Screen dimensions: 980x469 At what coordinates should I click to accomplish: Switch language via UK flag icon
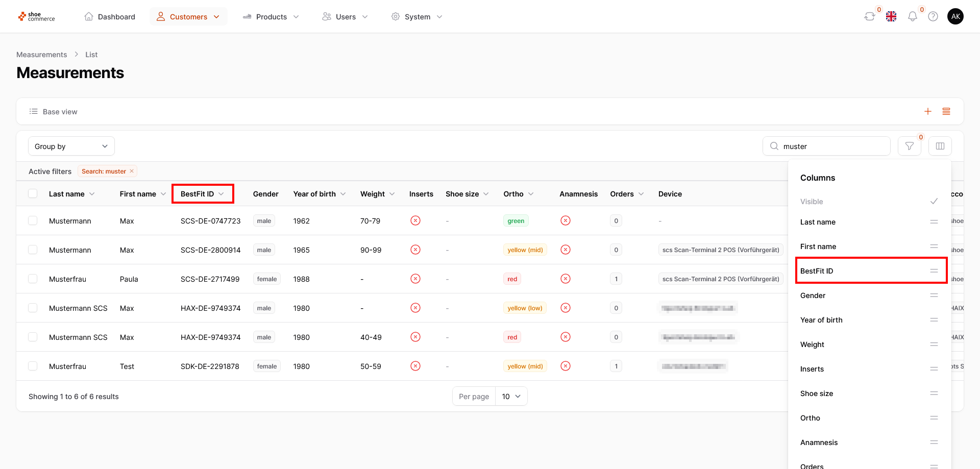tap(891, 17)
